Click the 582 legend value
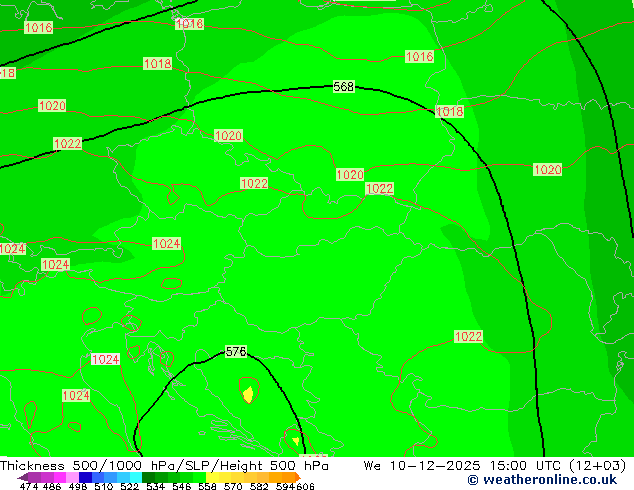The height and width of the screenshot is (490, 634). tap(259, 486)
